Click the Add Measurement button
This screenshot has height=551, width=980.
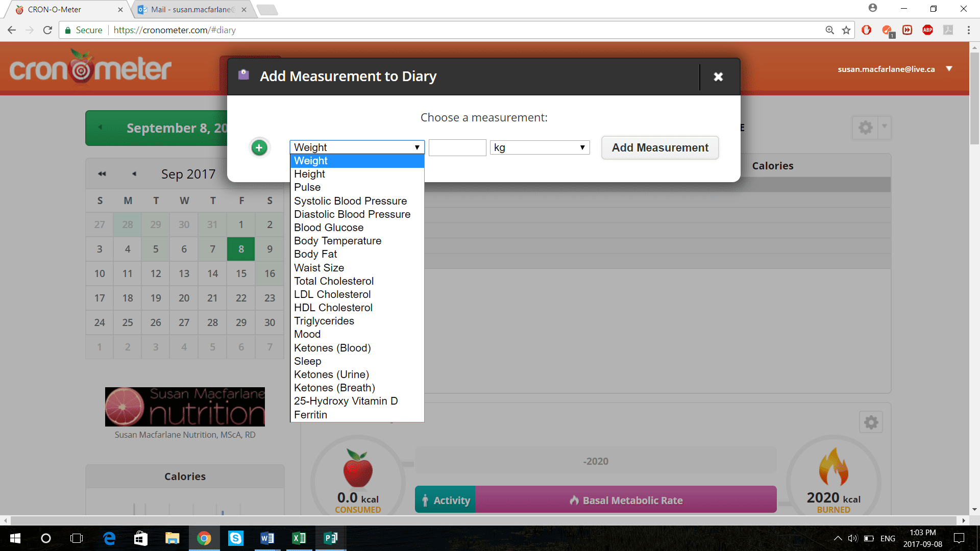click(x=660, y=147)
